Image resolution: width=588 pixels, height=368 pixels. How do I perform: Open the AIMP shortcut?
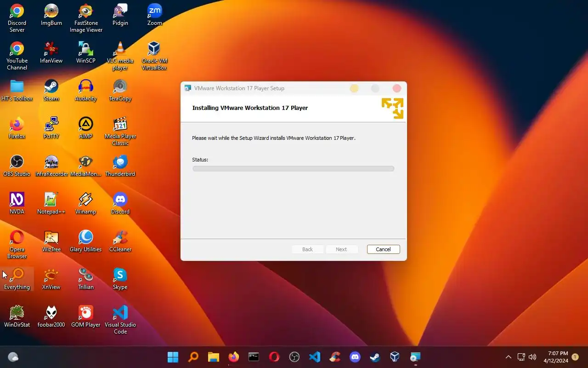pyautogui.click(x=86, y=128)
